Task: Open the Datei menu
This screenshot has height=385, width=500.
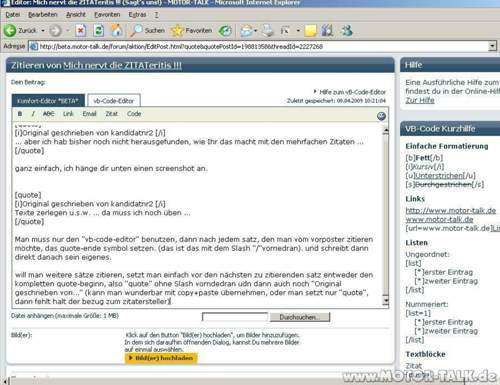Action: [12, 15]
